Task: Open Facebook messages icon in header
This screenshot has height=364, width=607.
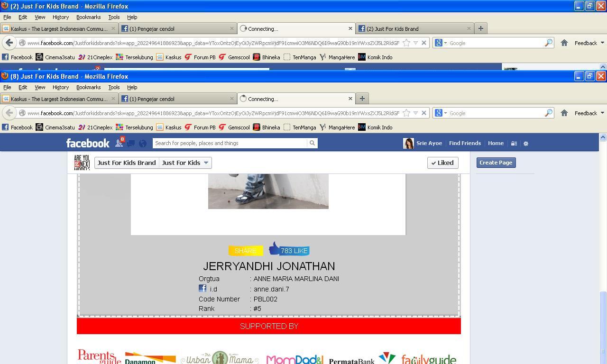Action: 131,143
